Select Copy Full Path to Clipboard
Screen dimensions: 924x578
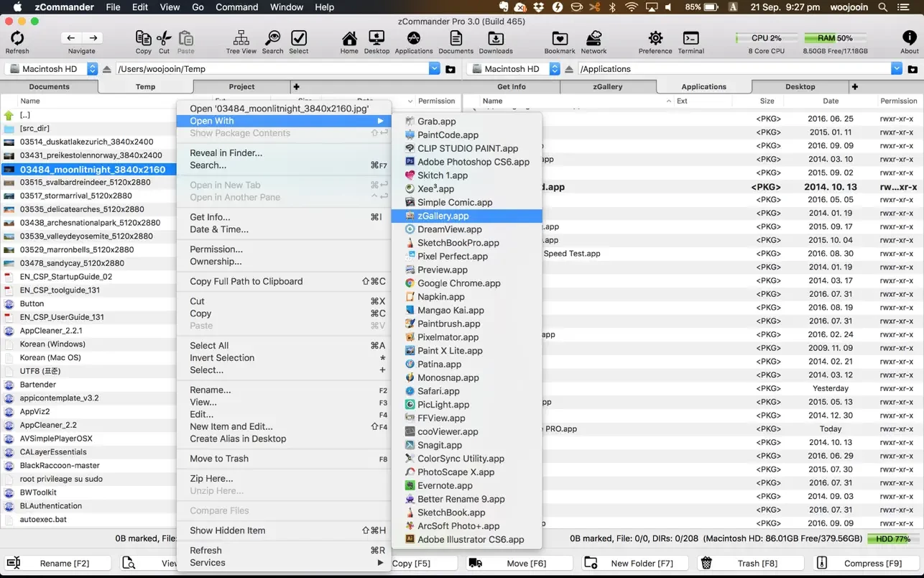point(246,281)
